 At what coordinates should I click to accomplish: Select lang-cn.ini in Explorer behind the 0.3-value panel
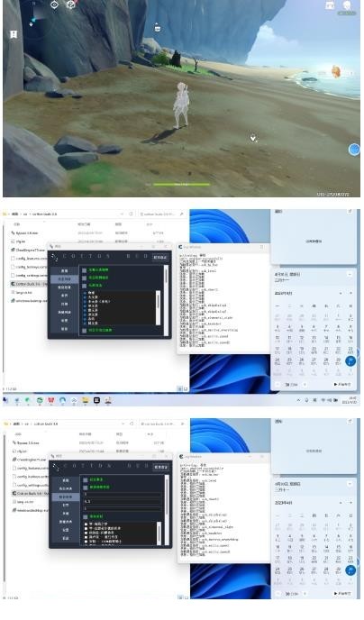coord(25,502)
